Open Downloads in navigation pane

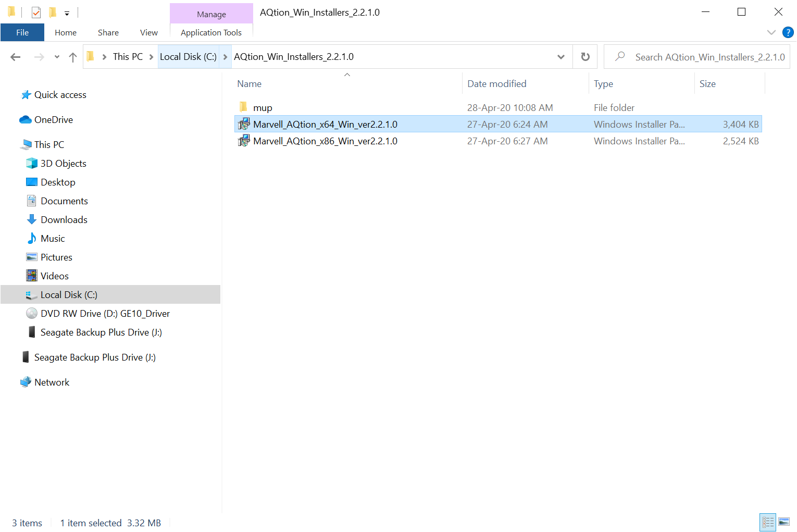[64, 220]
